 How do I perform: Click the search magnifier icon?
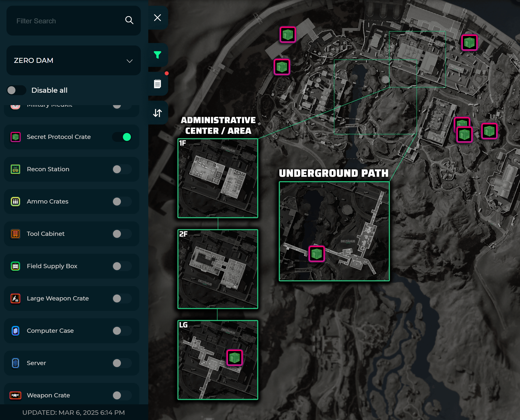coord(129,20)
